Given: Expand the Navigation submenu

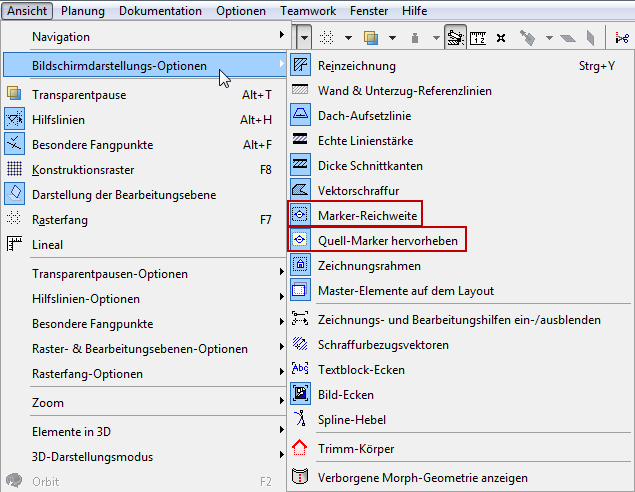Looking at the screenshot, I should [145, 37].
